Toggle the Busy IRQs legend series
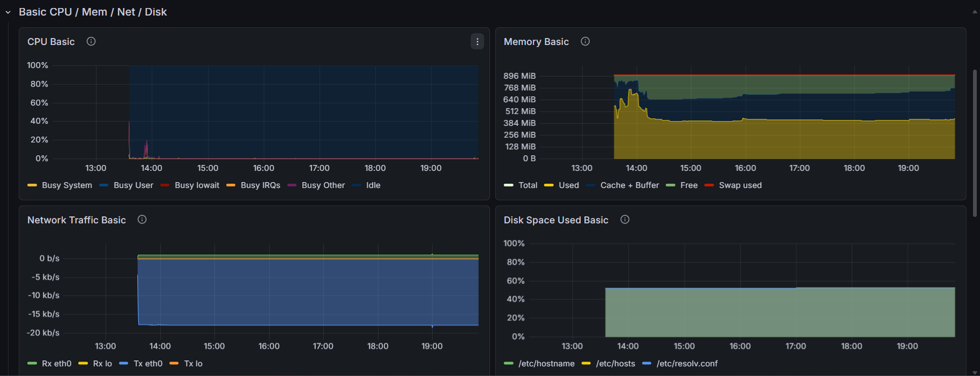The width and height of the screenshot is (980, 376). pyautogui.click(x=261, y=185)
